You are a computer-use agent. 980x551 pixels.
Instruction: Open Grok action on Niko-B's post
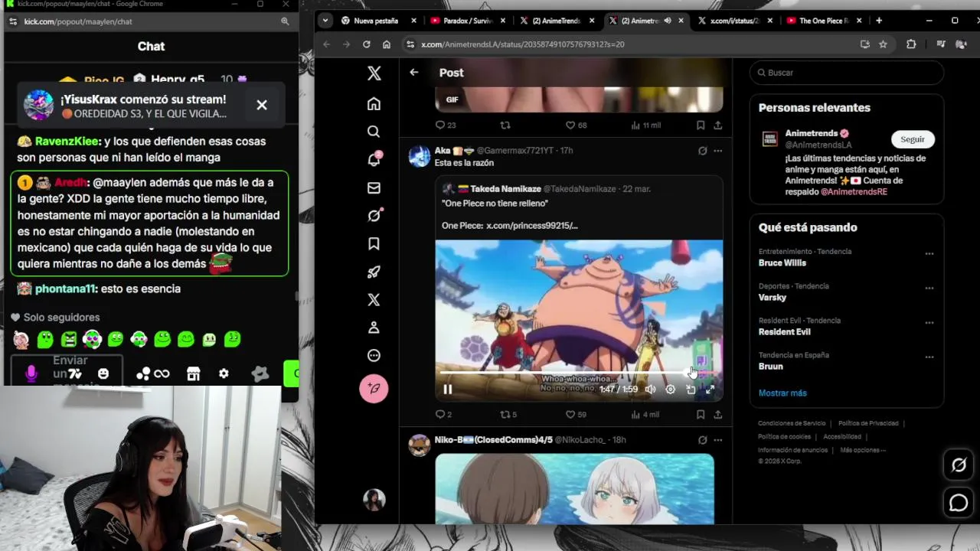(x=702, y=440)
